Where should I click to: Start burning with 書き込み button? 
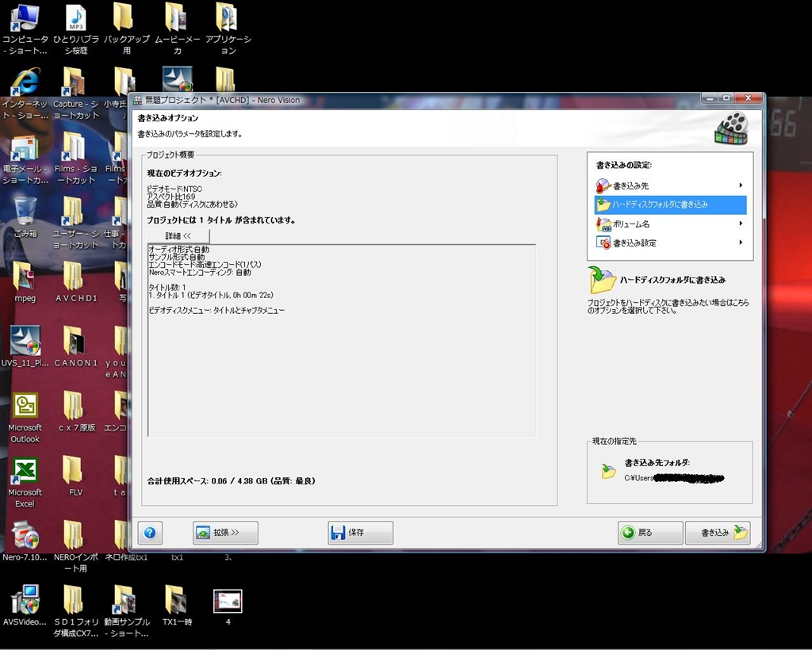718,533
